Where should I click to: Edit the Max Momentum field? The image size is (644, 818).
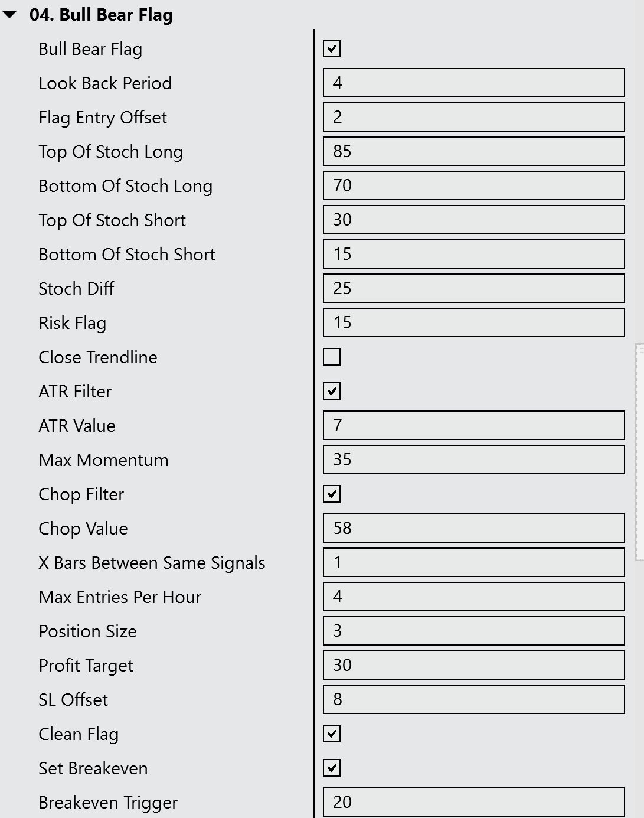click(473, 459)
